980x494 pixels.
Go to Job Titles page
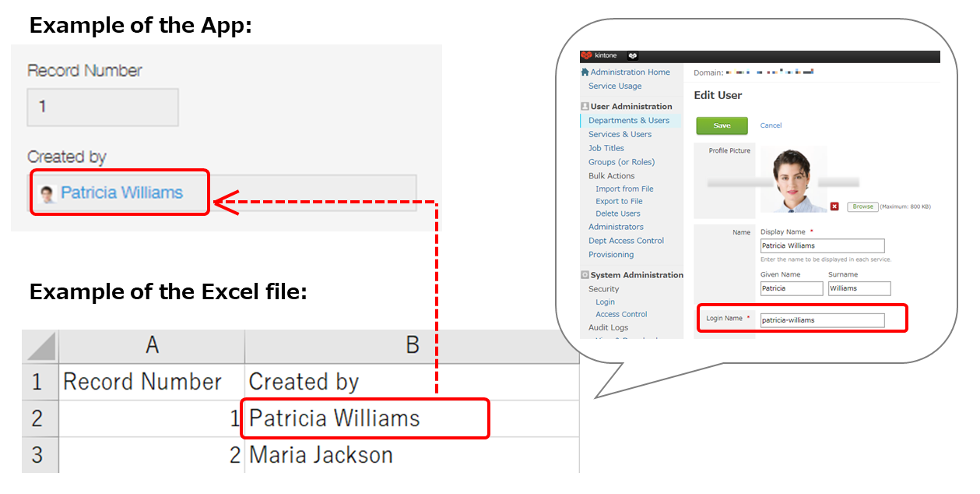click(x=606, y=148)
